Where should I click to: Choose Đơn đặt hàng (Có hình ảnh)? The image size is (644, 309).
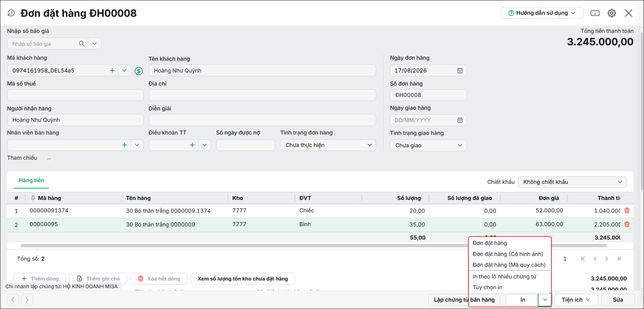[508, 254]
